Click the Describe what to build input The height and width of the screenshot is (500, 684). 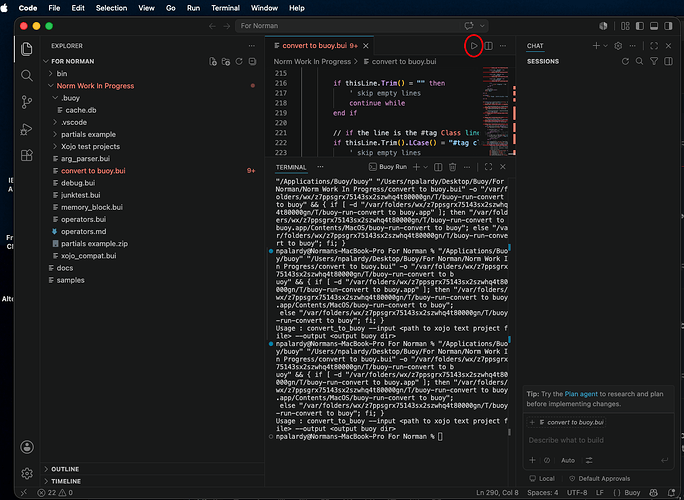pyautogui.click(x=598, y=440)
